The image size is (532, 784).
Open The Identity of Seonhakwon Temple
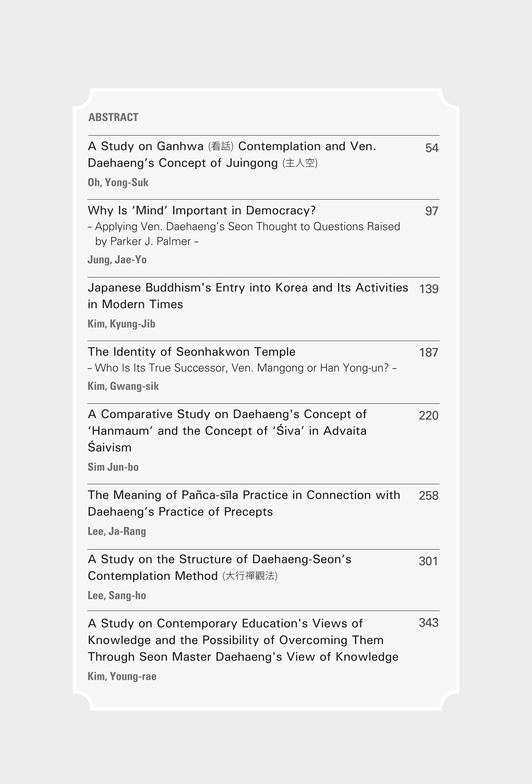(x=192, y=352)
